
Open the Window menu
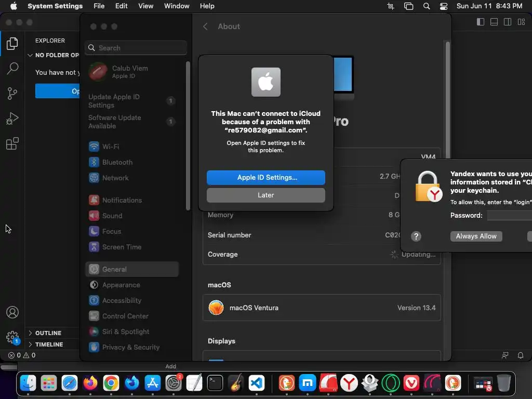(177, 6)
